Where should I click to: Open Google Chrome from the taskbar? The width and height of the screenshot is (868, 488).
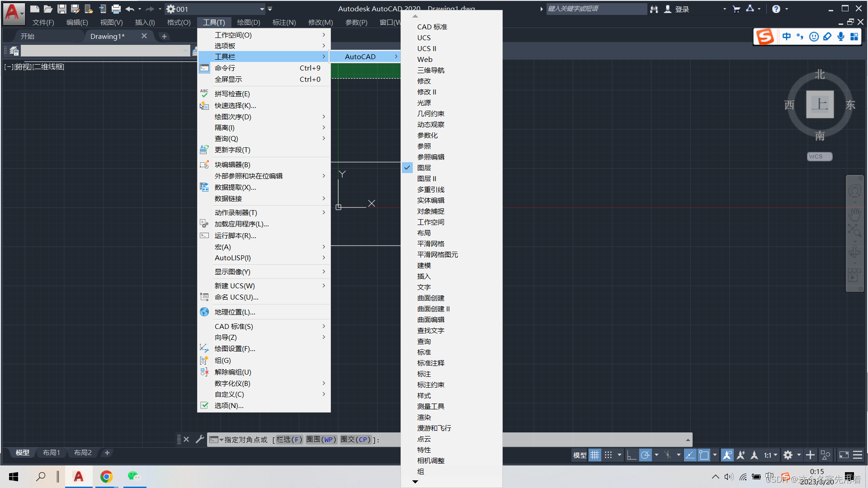106,476
